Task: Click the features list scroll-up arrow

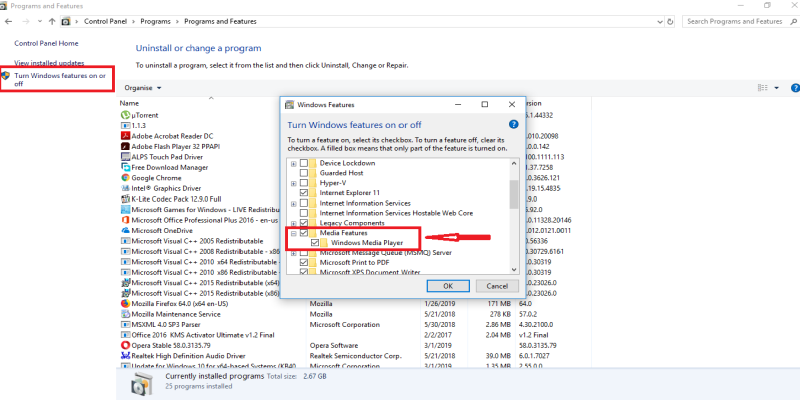Action: click(514, 163)
